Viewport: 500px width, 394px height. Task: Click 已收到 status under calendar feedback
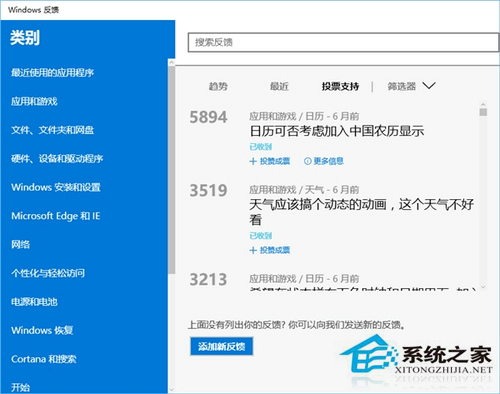click(261, 147)
